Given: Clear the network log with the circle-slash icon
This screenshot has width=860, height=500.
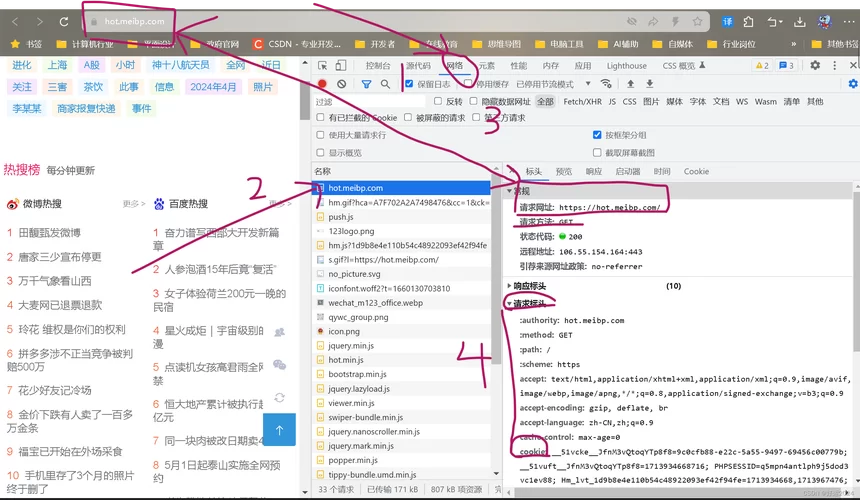Looking at the screenshot, I should pyautogui.click(x=342, y=84).
